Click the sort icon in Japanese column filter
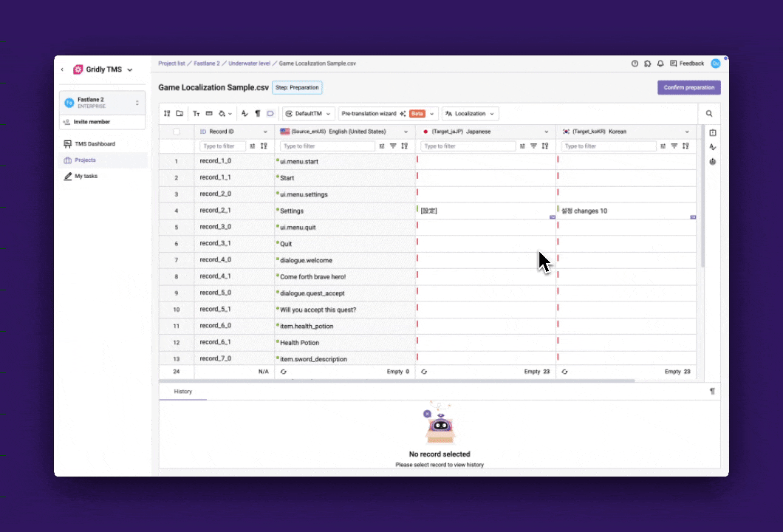 (x=544, y=146)
